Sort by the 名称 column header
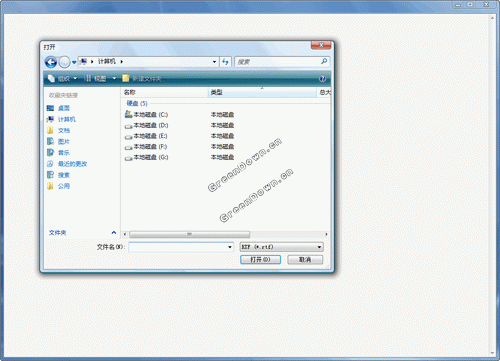Image resolution: width=500 pixels, height=361 pixels. click(x=164, y=92)
